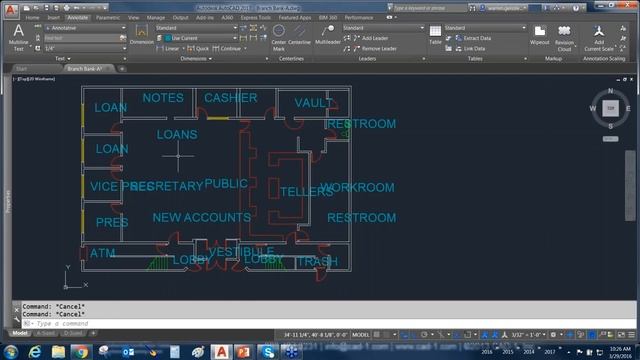Open the dimension style Standard dropdown
Viewport: 640px width, 360px height.
pos(196,28)
